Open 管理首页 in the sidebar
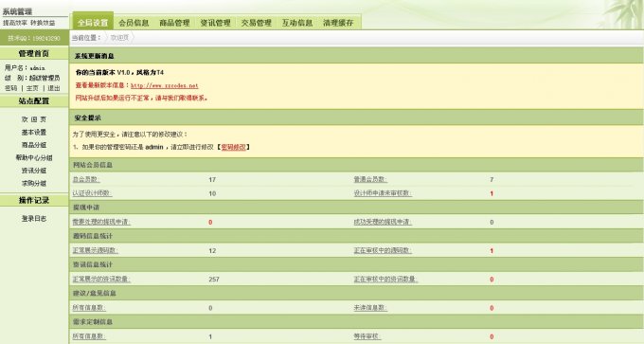This screenshot has height=344, width=644. point(34,53)
